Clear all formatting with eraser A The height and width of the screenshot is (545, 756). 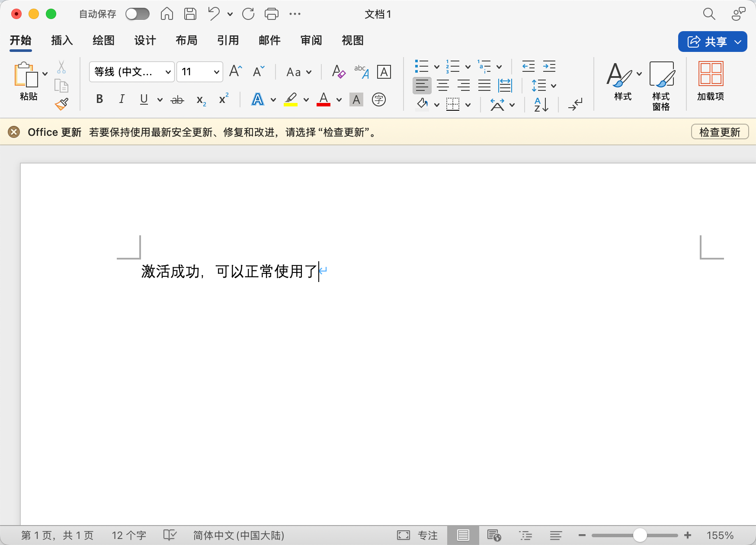(339, 71)
